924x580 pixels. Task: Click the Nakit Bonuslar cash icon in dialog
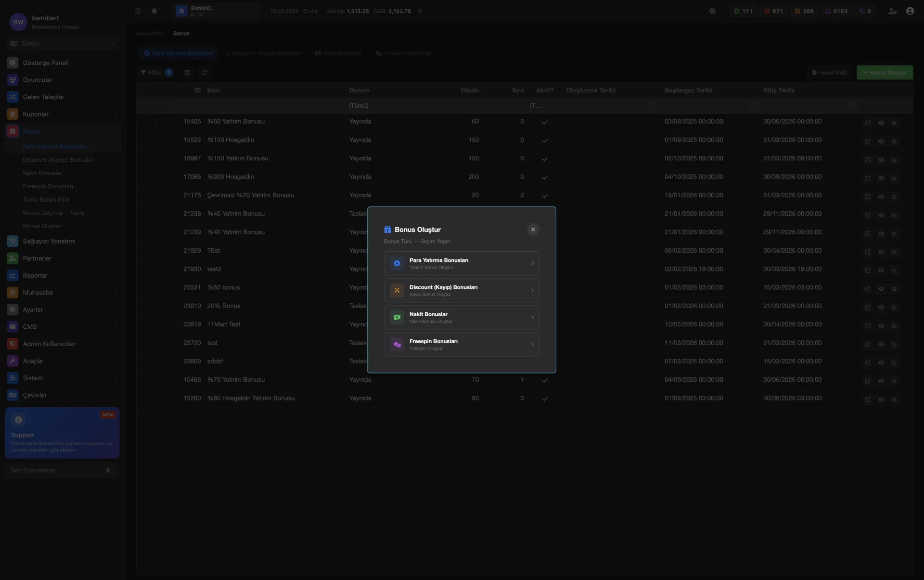click(x=397, y=317)
